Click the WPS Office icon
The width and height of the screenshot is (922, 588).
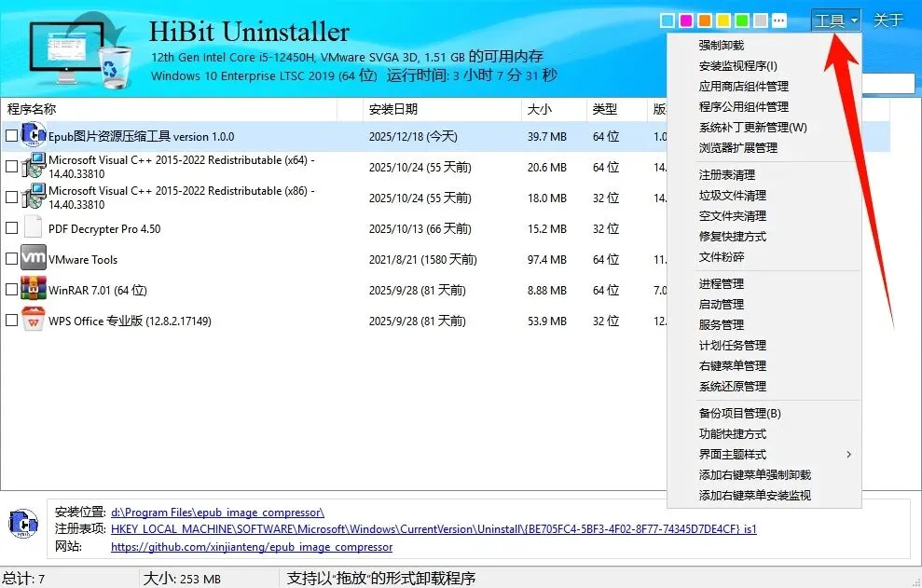[34, 320]
